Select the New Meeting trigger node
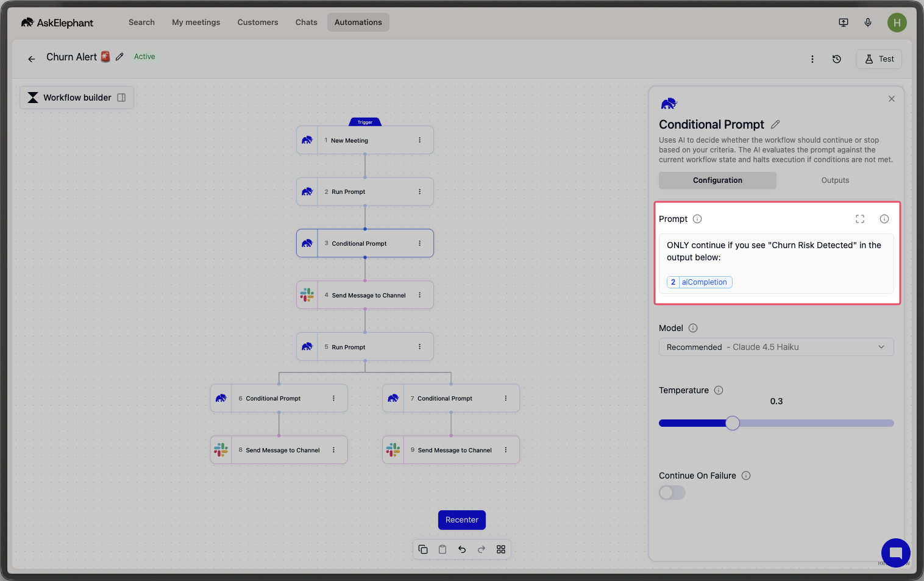Viewport: 924px width, 581px height. (365, 140)
